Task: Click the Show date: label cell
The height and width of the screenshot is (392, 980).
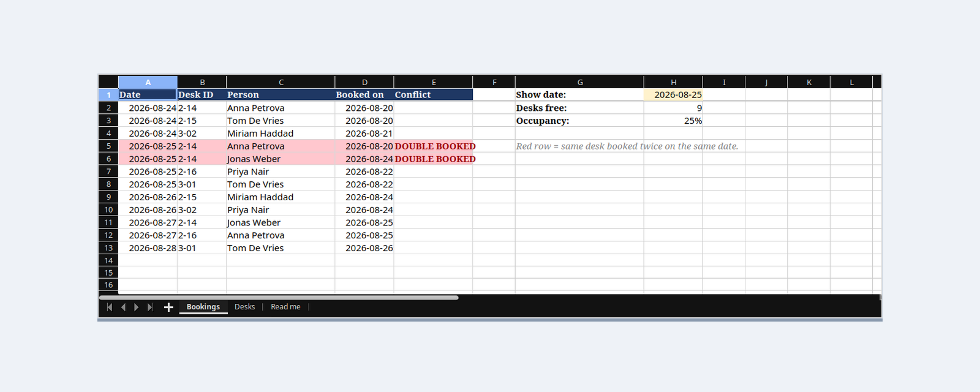Action: pyautogui.click(x=579, y=95)
